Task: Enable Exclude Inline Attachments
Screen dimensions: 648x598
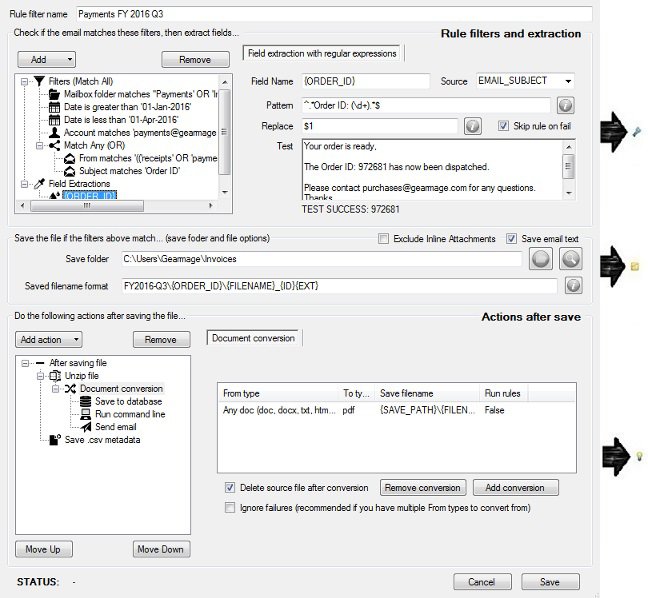Action: tap(383, 238)
